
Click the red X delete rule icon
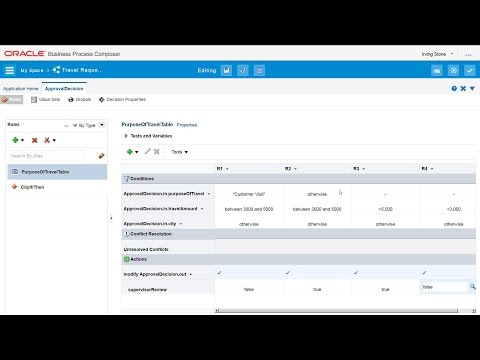[34, 140]
